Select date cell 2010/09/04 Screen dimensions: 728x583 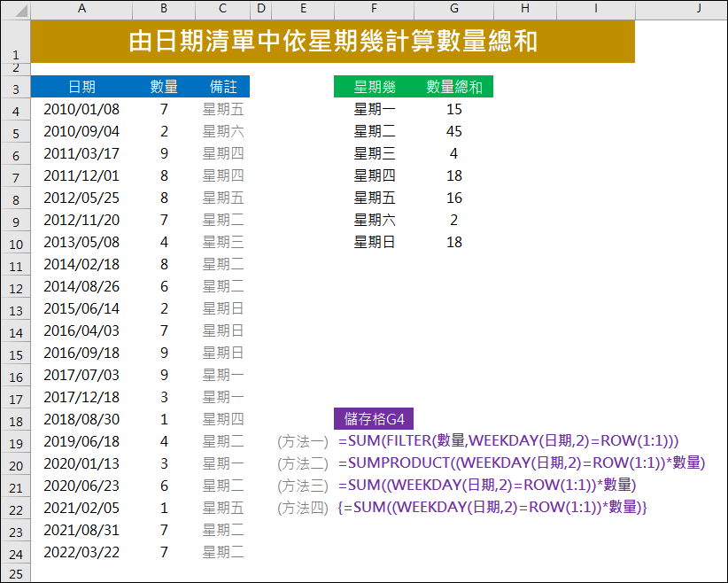tap(81, 131)
